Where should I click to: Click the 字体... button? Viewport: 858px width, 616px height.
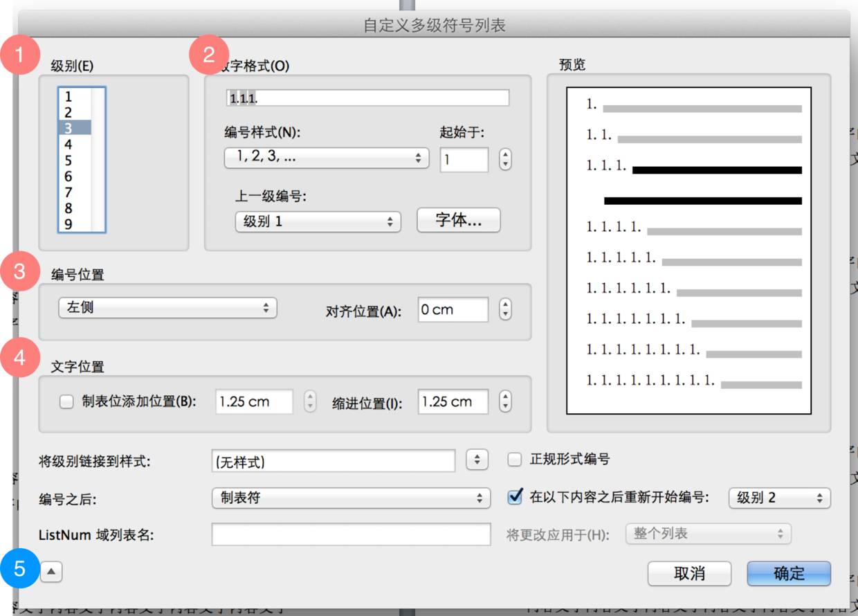[x=458, y=221]
